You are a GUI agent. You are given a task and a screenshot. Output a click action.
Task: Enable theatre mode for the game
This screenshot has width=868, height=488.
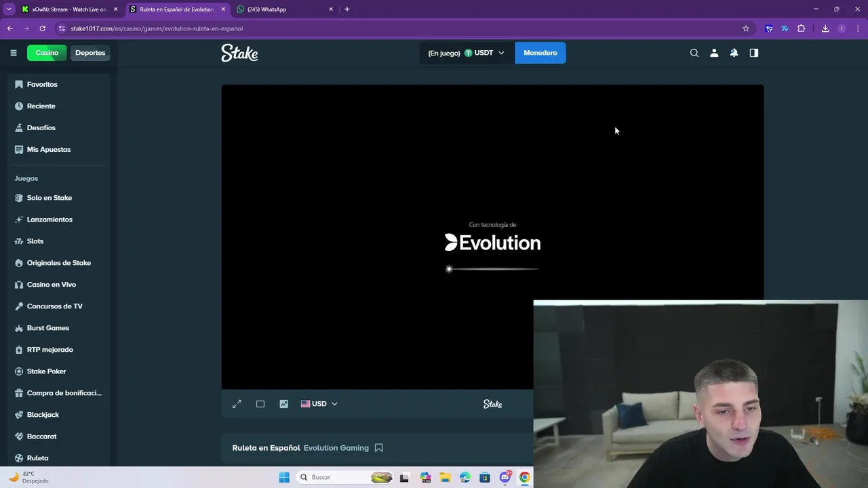pyautogui.click(x=260, y=404)
